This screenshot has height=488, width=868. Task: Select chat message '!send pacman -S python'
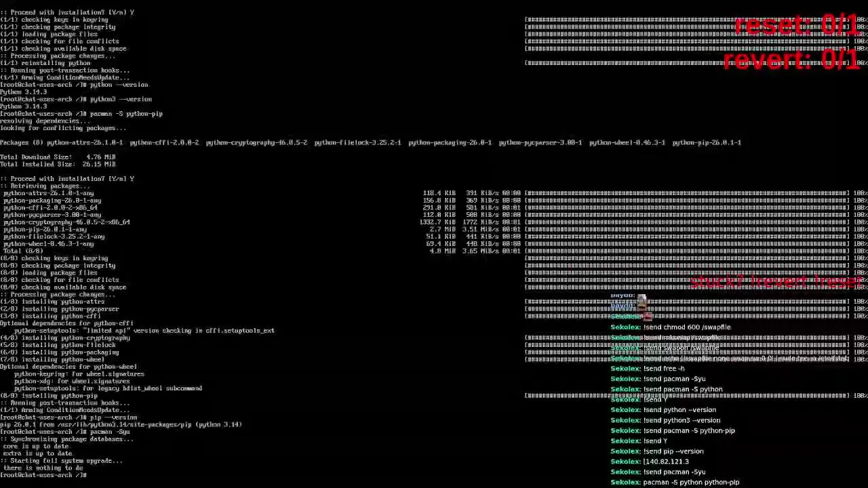click(666, 390)
